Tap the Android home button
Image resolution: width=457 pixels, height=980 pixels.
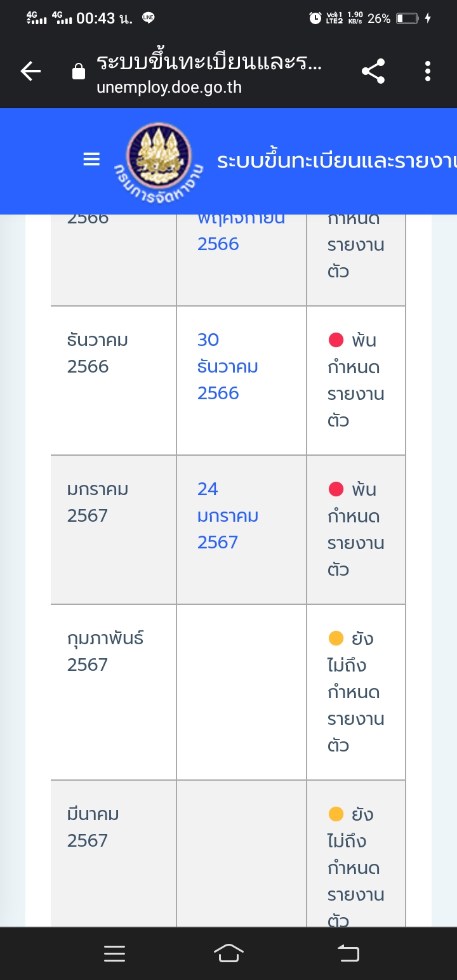[x=229, y=953]
